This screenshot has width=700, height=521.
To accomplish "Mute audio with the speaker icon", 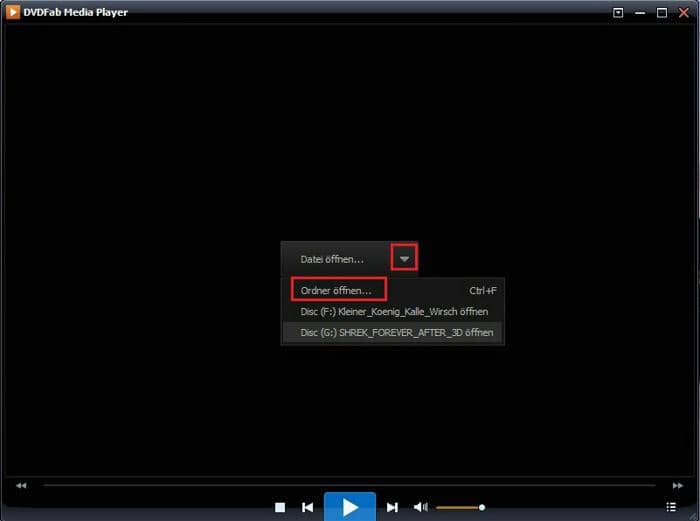I will click(421, 507).
